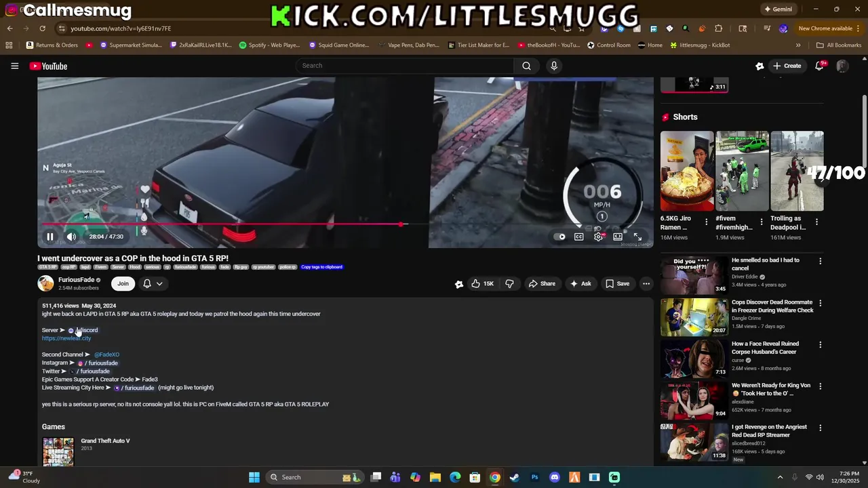Switch to theater mode
The width and height of the screenshot is (868, 488).
618,237
